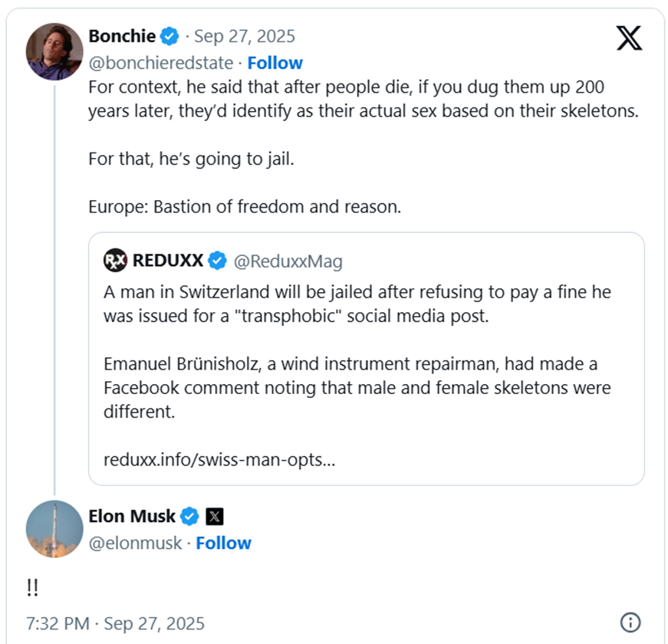Click the @ReduxxMag handle in quoted tweet

pyautogui.click(x=288, y=261)
